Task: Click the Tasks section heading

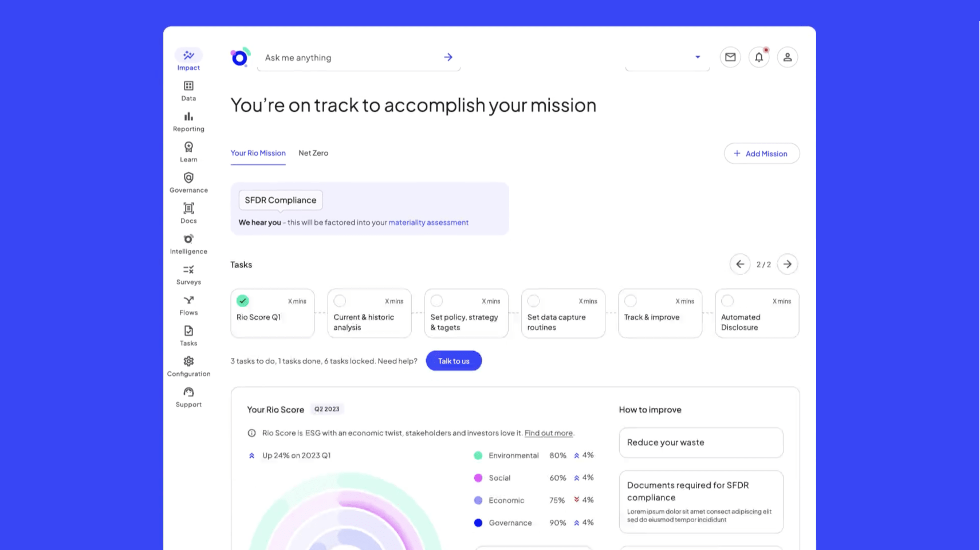Action: click(241, 265)
